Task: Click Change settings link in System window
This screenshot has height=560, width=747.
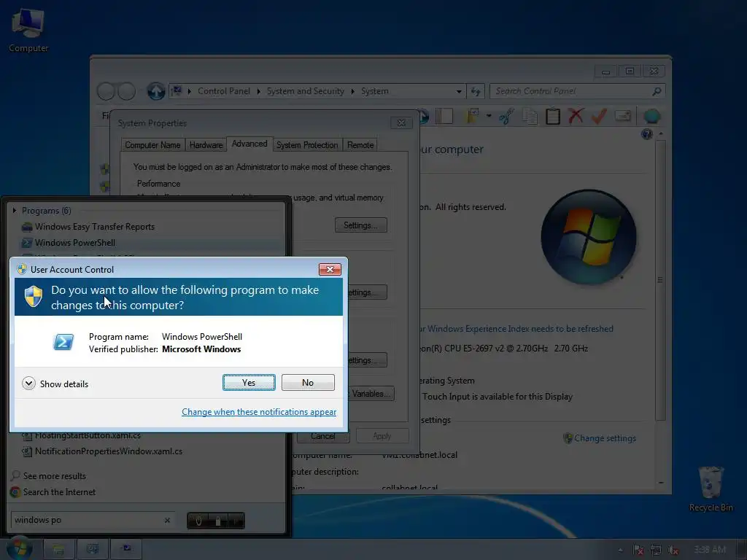Action: pyautogui.click(x=605, y=438)
